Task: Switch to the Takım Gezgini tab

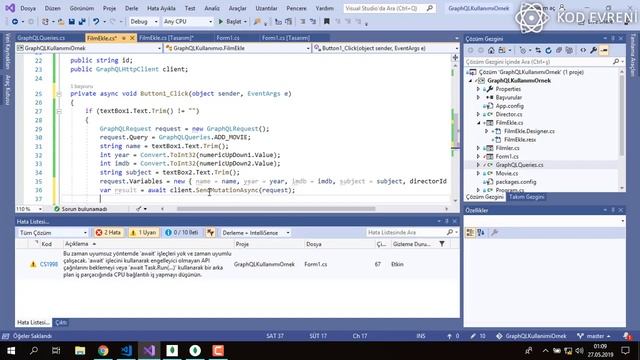Action: click(x=527, y=197)
